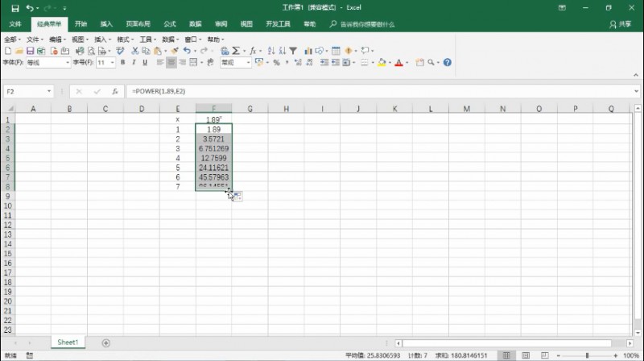Open the font name dropdown
The height and width of the screenshot is (361, 644).
(68, 63)
